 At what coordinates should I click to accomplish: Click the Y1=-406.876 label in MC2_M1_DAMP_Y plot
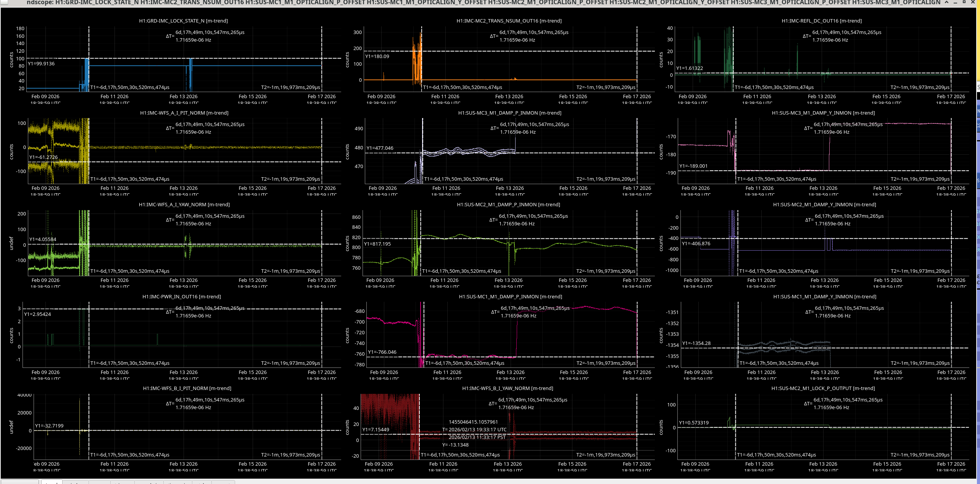[696, 244]
